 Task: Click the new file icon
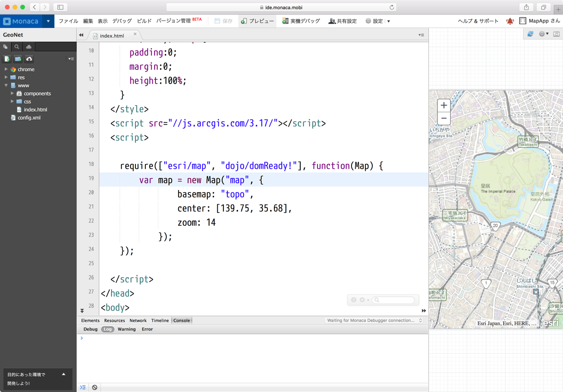click(x=7, y=59)
